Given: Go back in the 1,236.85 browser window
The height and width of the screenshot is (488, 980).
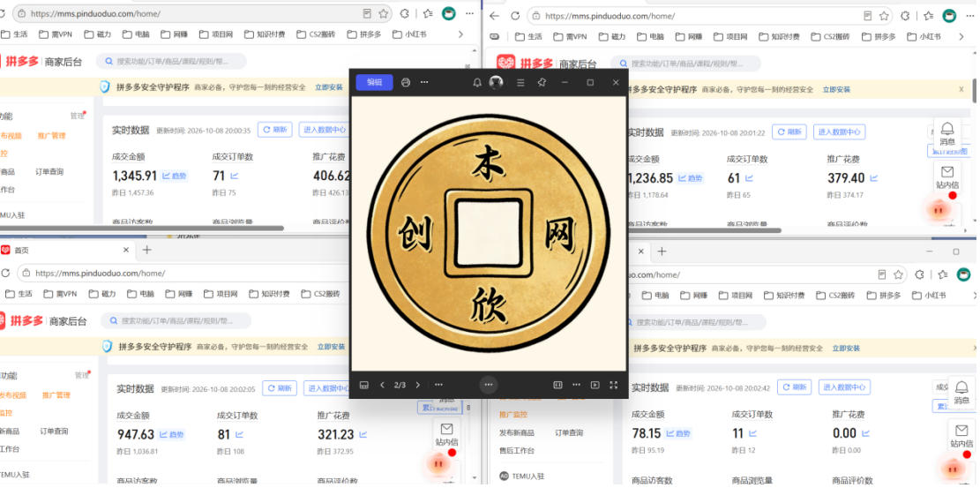Looking at the screenshot, I should pyautogui.click(x=494, y=16).
